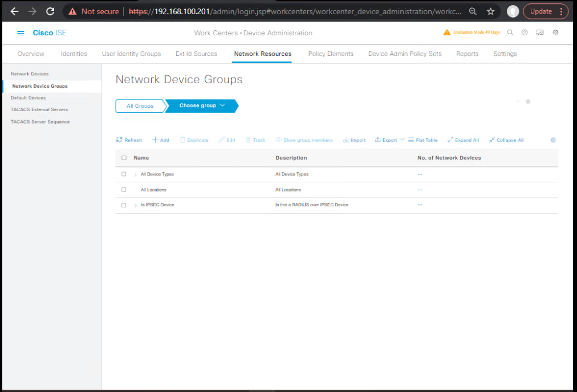Screen dimensions: 577x392
Task: Open the Policy Elements tab
Action: click(331, 54)
